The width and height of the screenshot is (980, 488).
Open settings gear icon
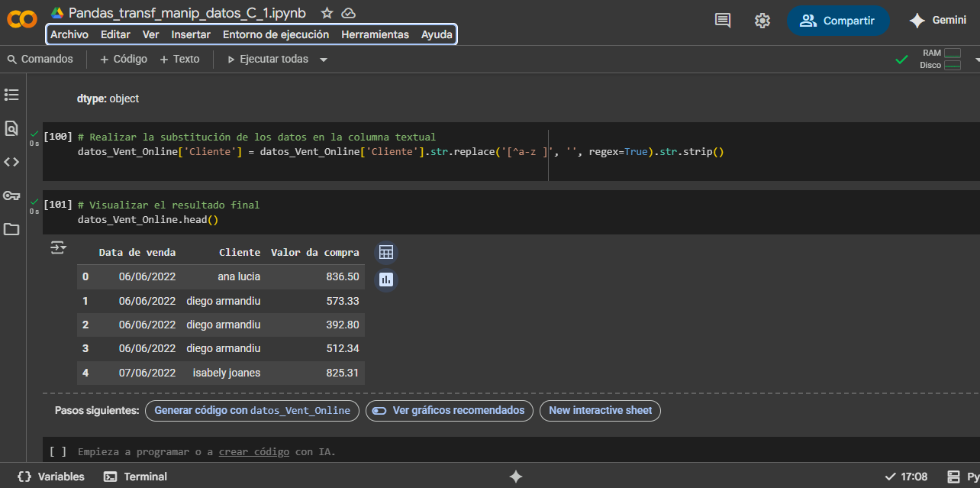762,21
